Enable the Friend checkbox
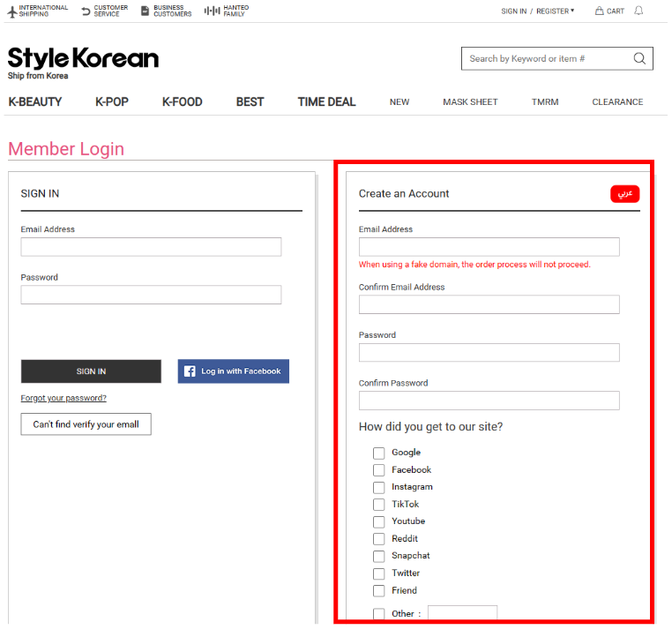Image resolution: width=672 pixels, height=637 pixels. click(x=379, y=591)
